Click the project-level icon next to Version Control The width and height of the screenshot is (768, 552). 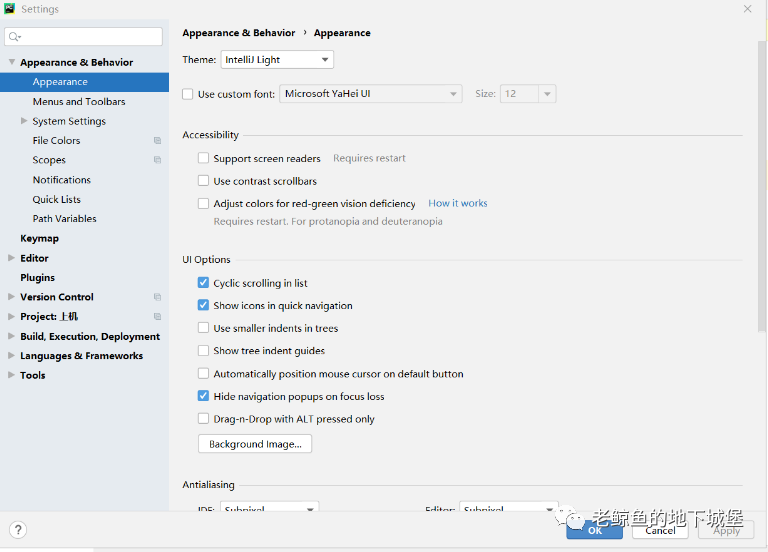point(157,297)
